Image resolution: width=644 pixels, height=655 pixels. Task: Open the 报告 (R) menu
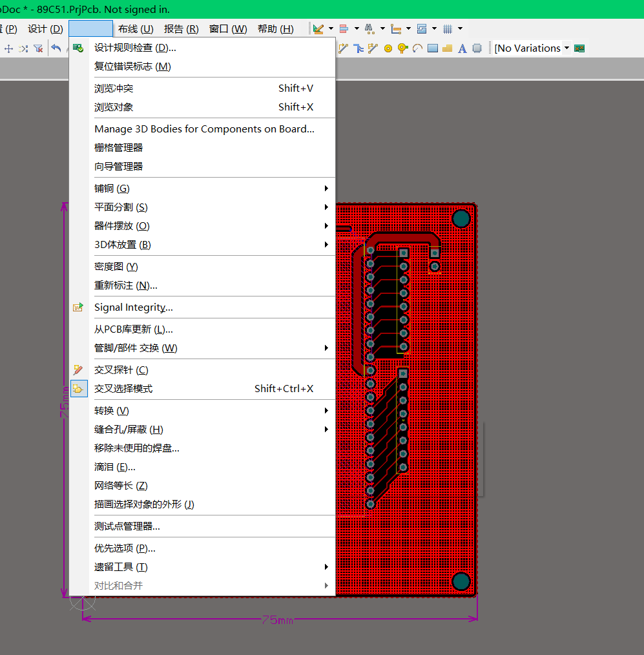pyautogui.click(x=182, y=29)
